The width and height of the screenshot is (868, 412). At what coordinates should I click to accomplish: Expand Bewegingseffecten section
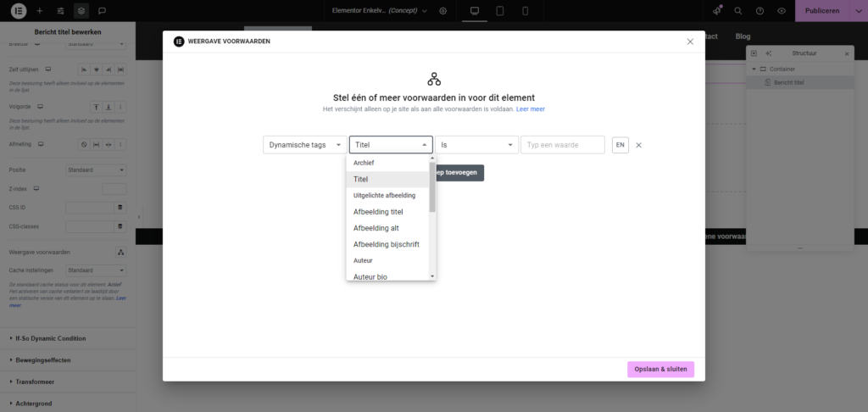coord(68,360)
